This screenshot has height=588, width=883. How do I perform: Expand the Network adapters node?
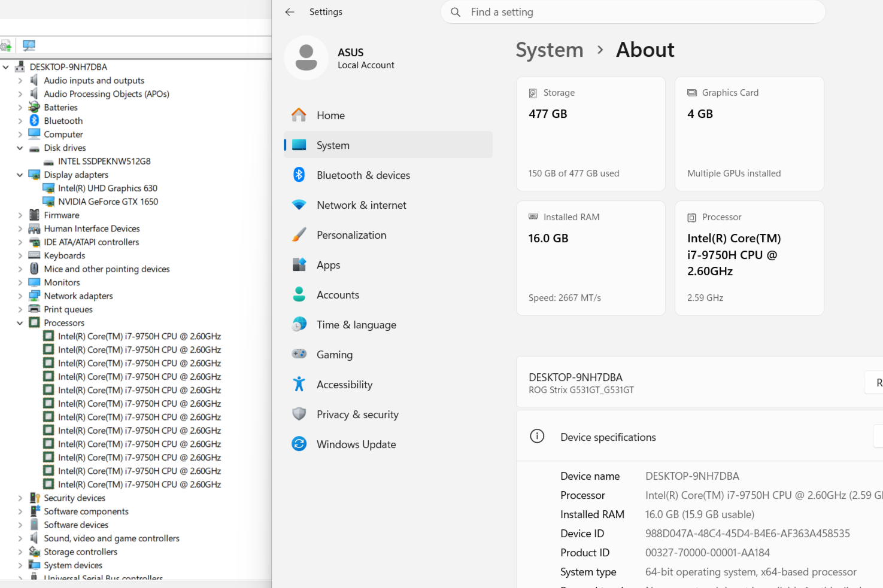pyautogui.click(x=20, y=296)
